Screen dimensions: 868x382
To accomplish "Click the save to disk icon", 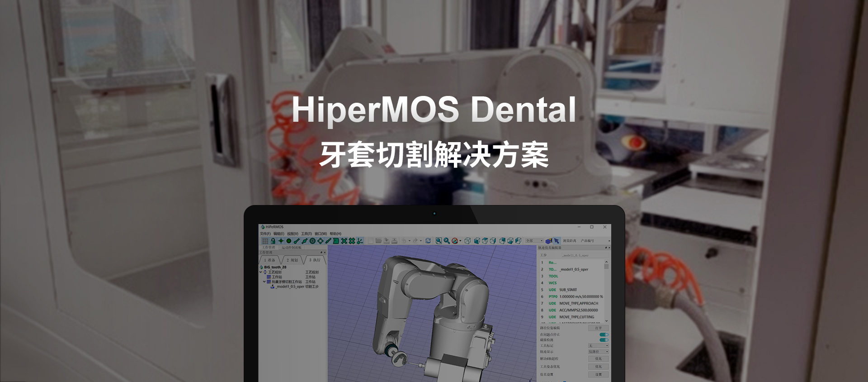I will (x=386, y=241).
